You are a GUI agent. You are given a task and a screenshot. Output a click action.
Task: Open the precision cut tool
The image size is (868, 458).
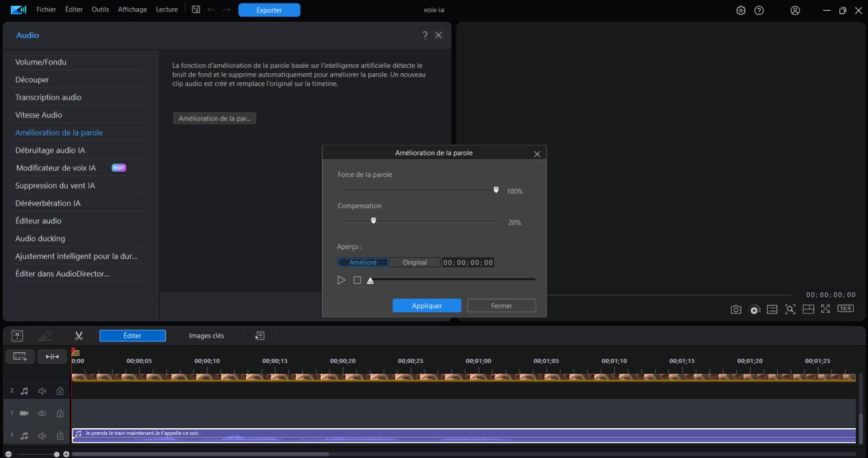pos(52,356)
